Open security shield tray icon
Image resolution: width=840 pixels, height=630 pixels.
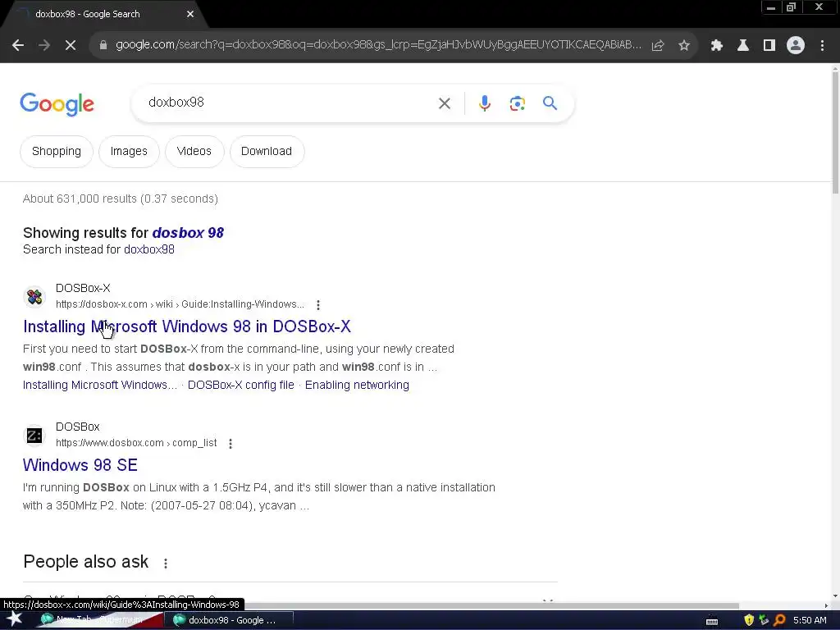point(749,620)
